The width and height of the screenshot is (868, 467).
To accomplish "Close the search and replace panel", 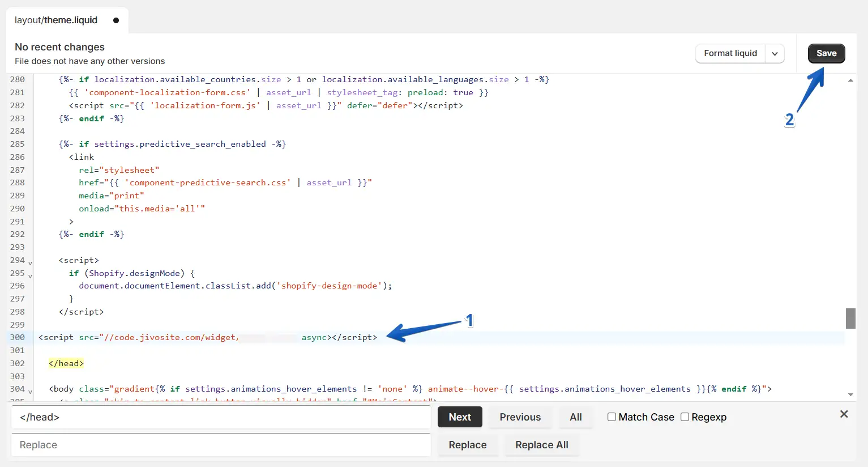I will 844,414.
